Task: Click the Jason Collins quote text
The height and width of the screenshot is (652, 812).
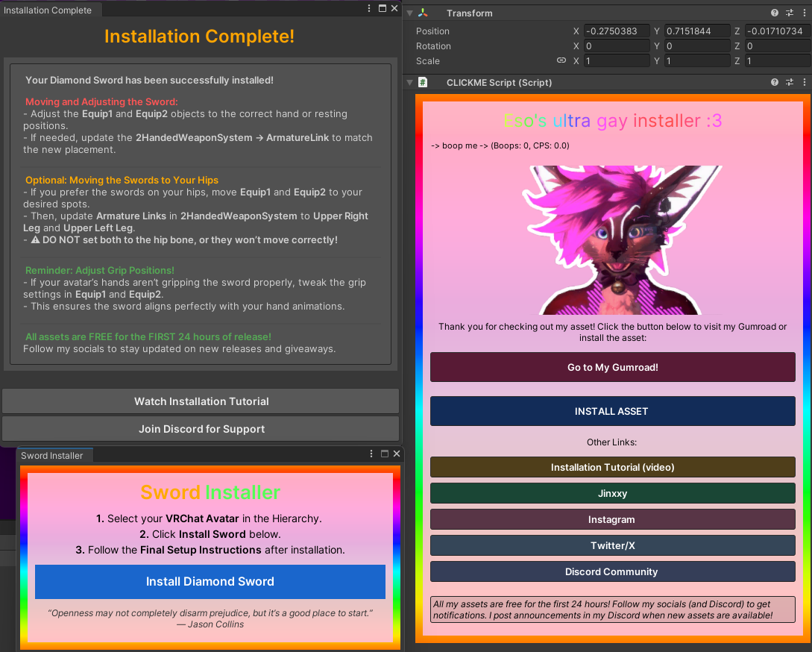Action: click(210, 618)
